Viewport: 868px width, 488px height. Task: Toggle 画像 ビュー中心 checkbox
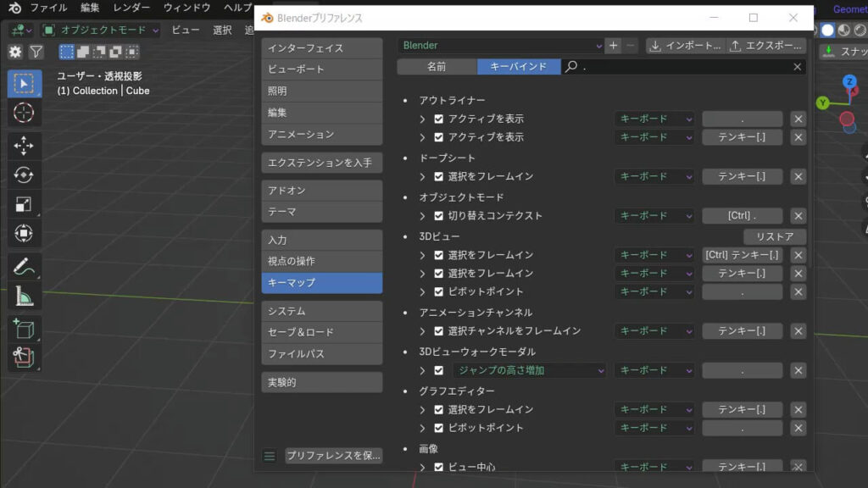[439, 467]
